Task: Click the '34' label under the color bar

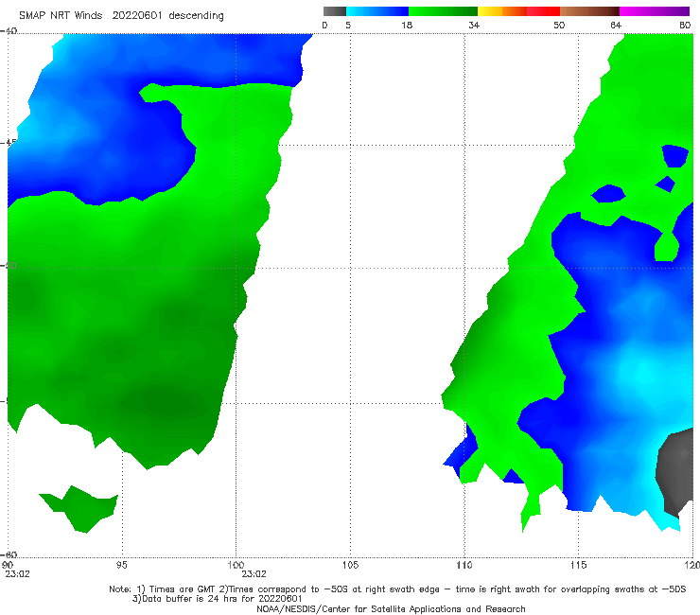Action: pyautogui.click(x=474, y=26)
